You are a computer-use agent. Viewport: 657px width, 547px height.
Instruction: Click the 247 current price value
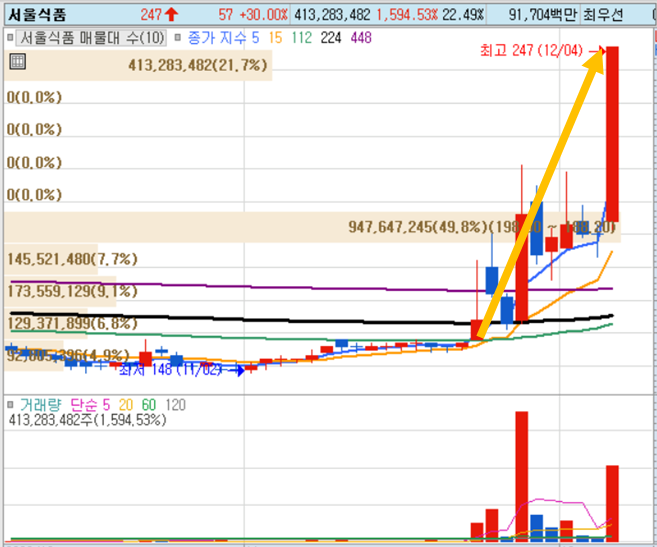click(151, 15)
